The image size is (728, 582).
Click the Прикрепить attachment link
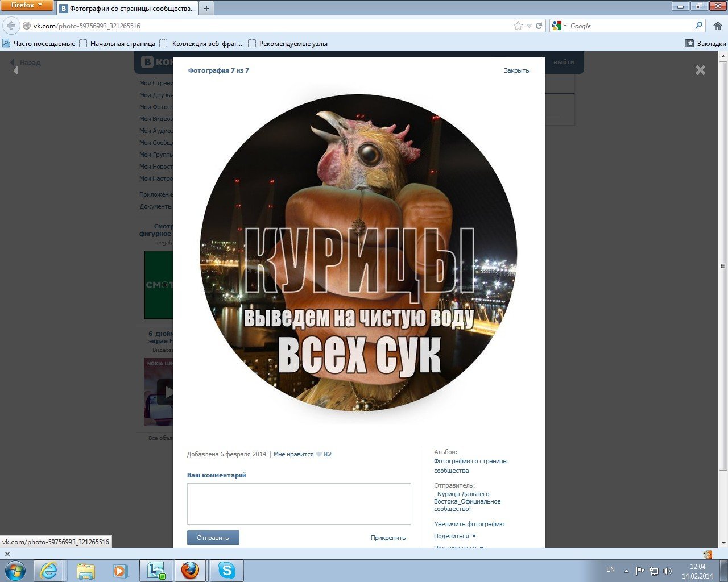coord(388,538)
